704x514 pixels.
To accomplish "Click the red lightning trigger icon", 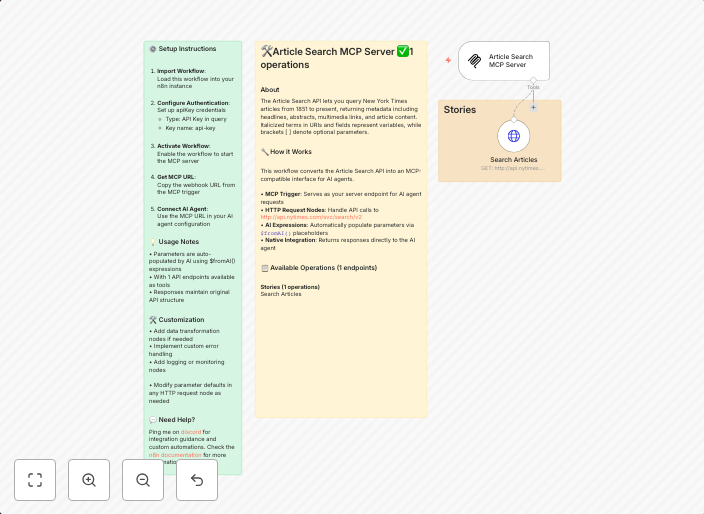I will [x=448, y=60].
